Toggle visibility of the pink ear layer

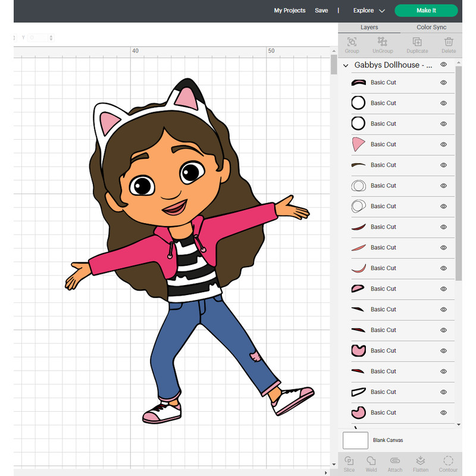[x=443, y=144]
